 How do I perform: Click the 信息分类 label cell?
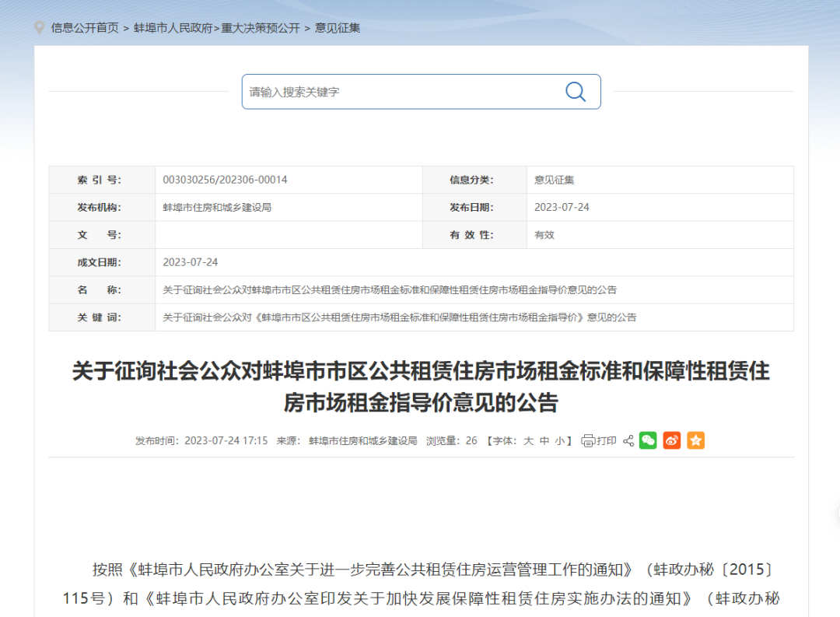tap(474, 180)
